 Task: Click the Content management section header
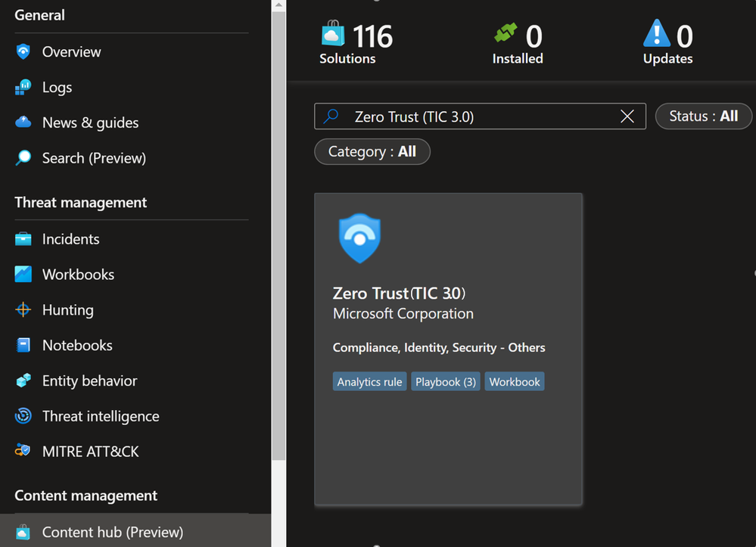[x=86, y=496]
